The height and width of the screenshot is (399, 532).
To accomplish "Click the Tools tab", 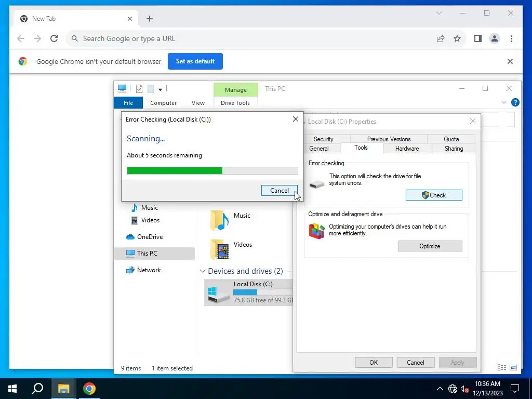I will 361,148.
